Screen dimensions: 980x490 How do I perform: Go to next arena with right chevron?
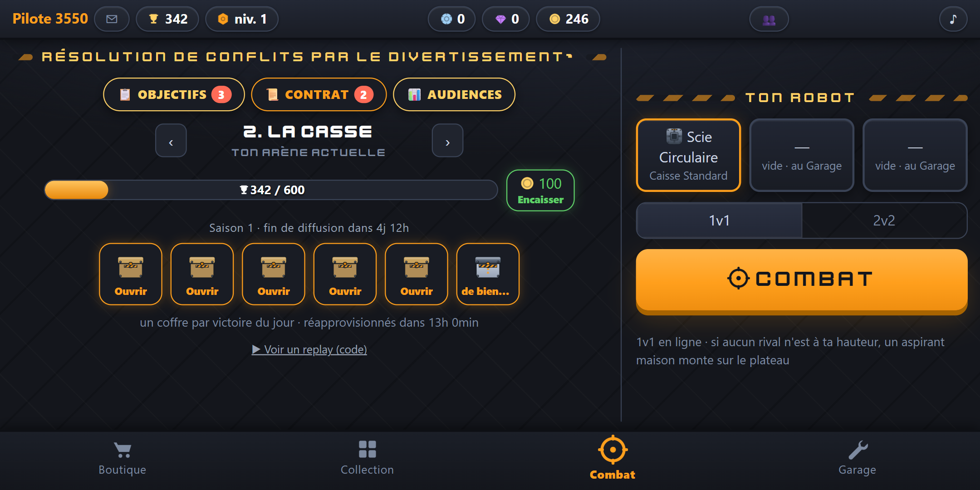click(x=447, y=141)
